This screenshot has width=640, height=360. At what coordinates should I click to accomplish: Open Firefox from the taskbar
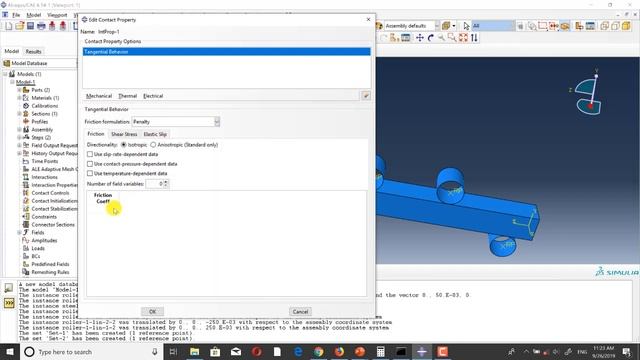(x=339, y=351)
